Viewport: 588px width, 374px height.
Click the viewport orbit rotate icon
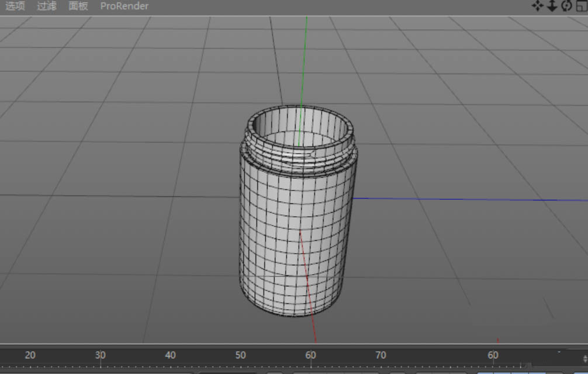[x=566, y=6]
